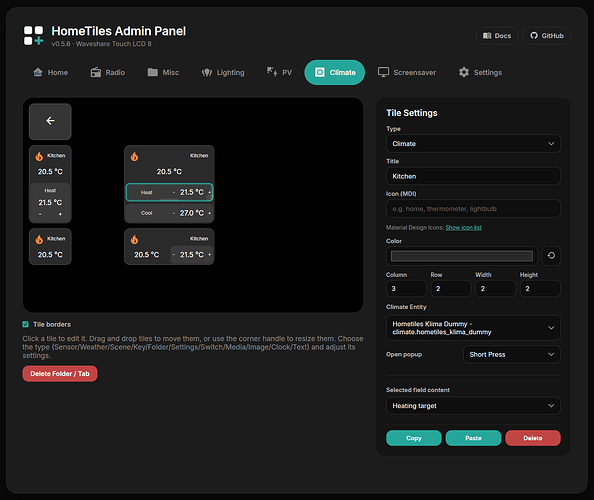Click the Heat section in the tall narrow tile

pyautogui.click(x=50, y=203)
